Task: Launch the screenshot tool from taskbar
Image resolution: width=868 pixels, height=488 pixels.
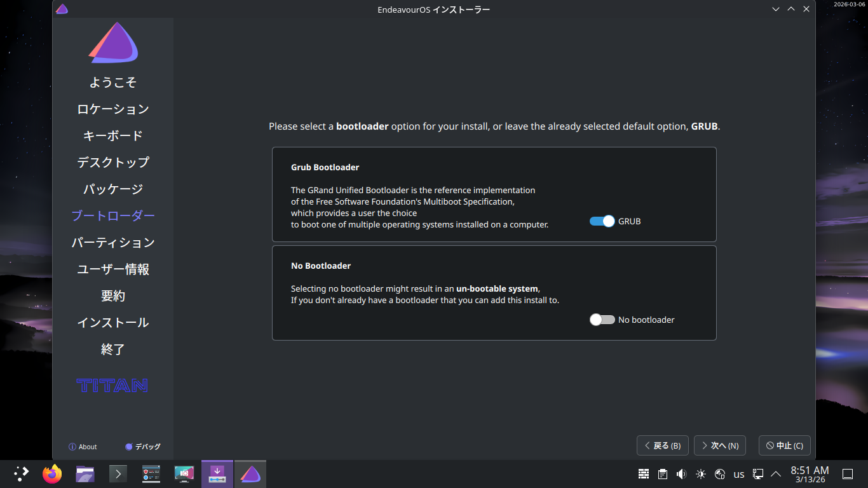Action: [x=184, y=474]
